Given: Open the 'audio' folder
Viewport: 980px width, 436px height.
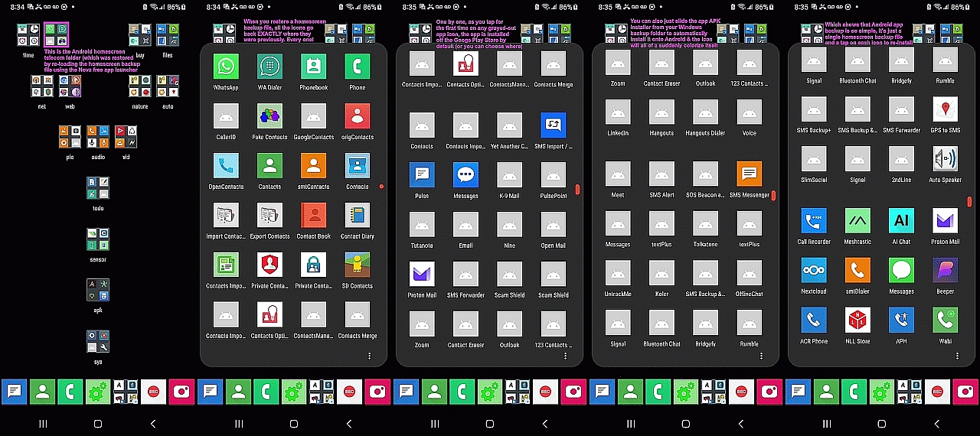Looking at the screenshot, I should (x=98, y=136).
